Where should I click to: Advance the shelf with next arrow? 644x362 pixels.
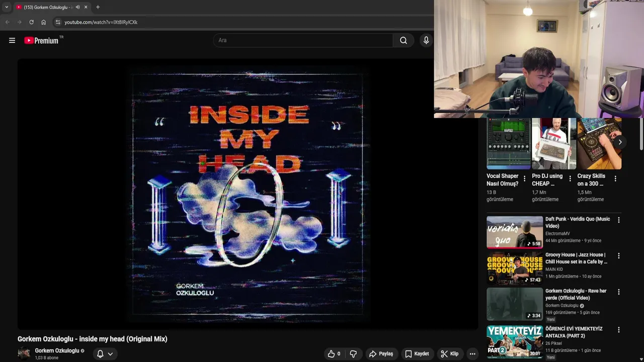[620, 142]
